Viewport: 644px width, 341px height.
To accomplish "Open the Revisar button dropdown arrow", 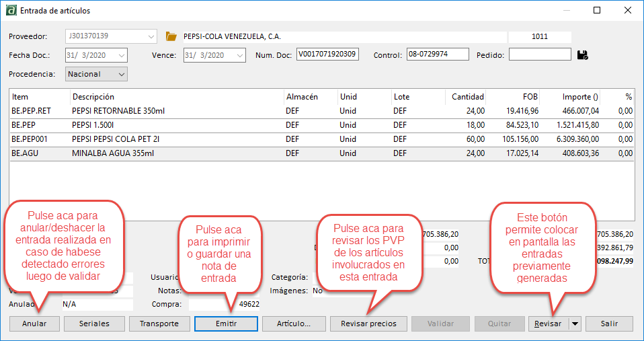I will [575, 324].
